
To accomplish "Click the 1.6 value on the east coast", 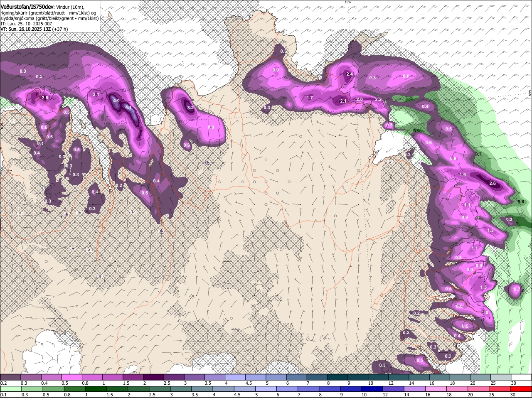I will (463, 175).
